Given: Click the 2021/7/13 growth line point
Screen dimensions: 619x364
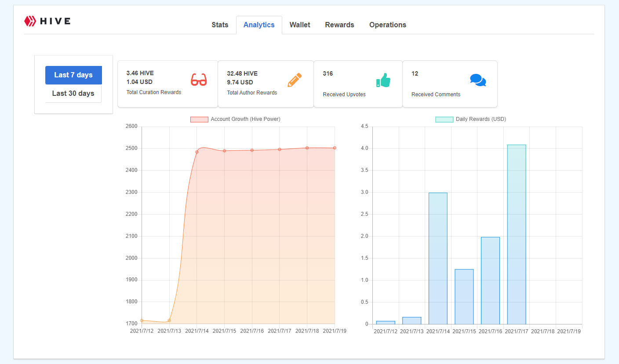Looking at the screenshot, I should (x=169, y=320).
